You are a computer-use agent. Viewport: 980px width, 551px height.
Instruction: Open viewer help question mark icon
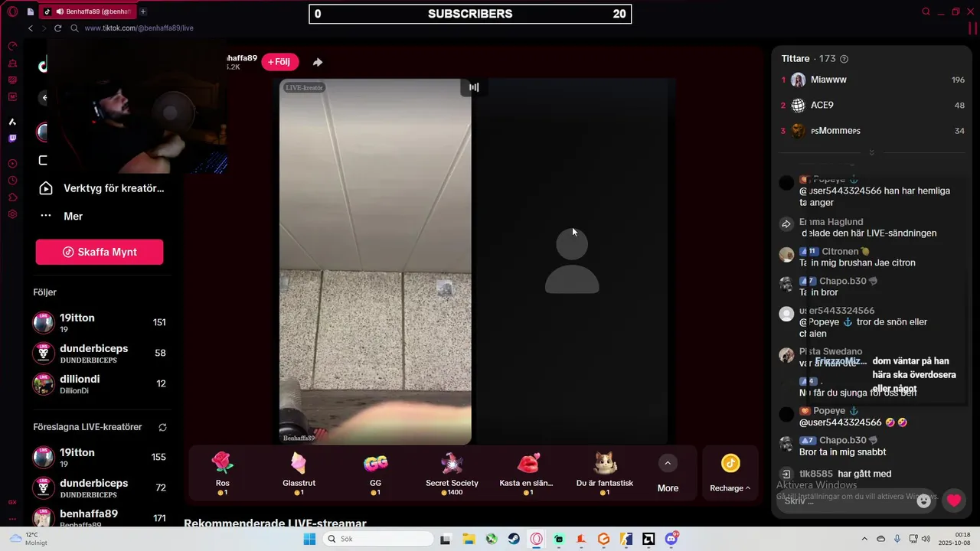[x=844, y=59]
